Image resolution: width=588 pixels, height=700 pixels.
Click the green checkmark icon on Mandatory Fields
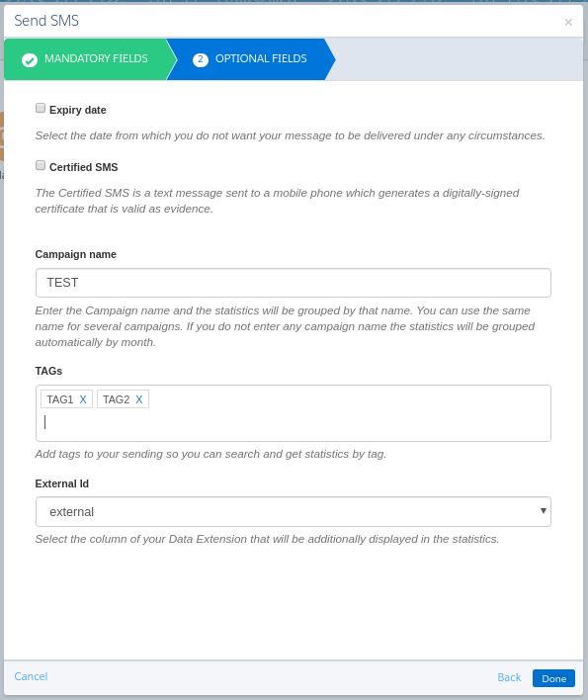(30, 60)
